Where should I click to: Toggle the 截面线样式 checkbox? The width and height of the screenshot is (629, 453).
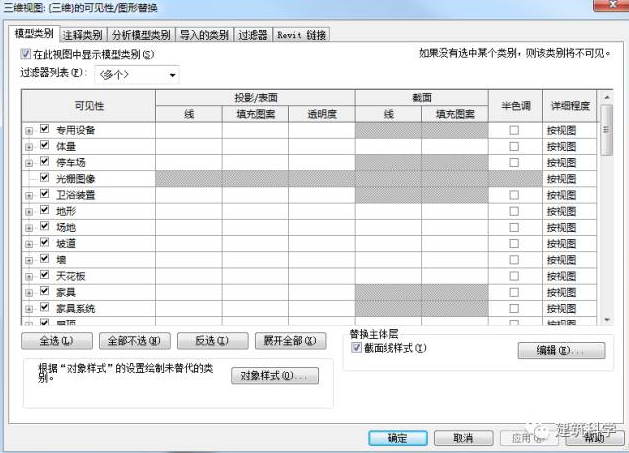click(x=357, y=348)
